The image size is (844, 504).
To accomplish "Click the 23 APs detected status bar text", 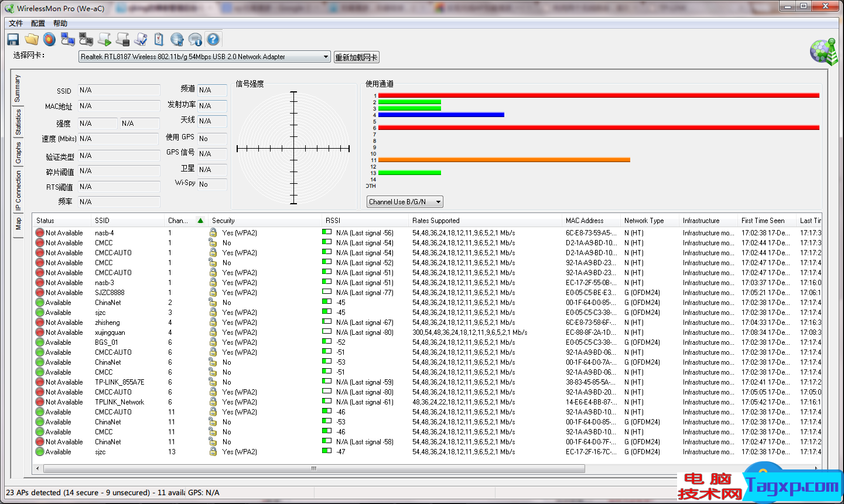I will pos(95,493).
